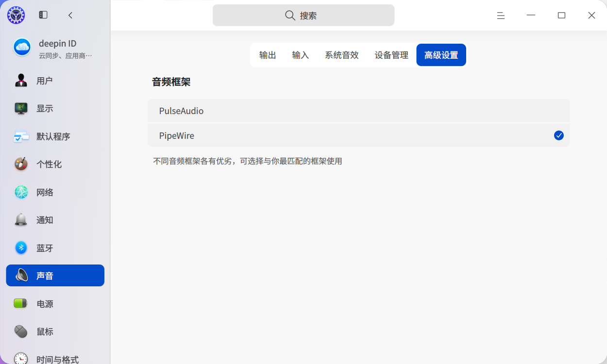Click the 云同步、应用商… subtitle text

point(66,55)
